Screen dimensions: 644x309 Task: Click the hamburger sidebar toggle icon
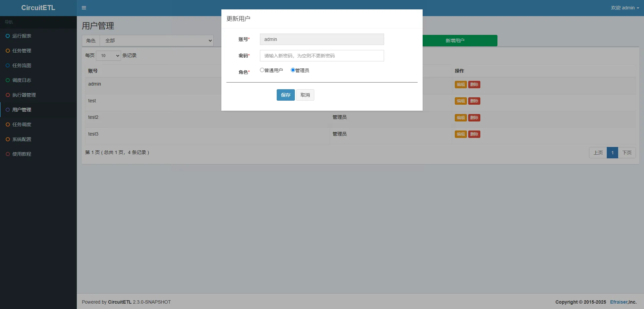coord(84,8)
